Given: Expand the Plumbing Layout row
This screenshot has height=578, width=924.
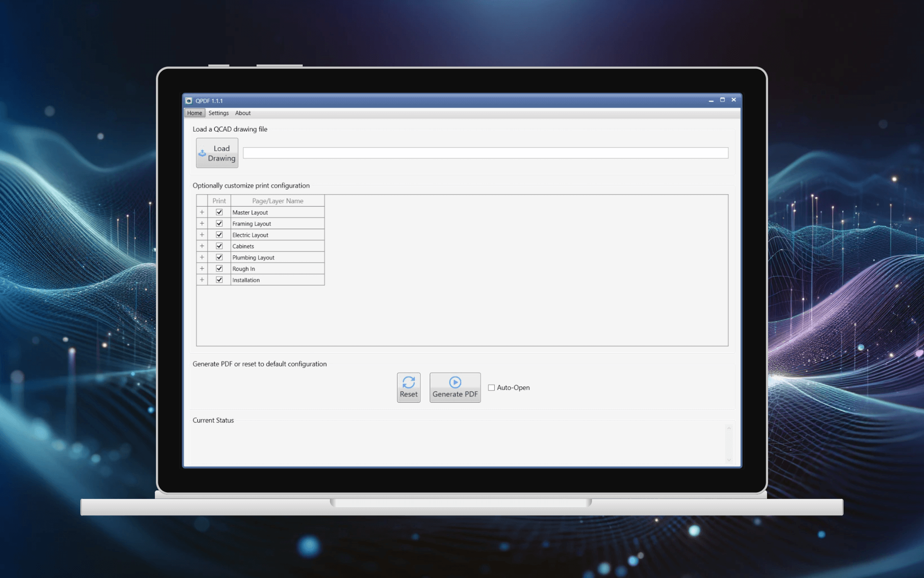Looking at the screenshot, I should click(x=202, y=257).
